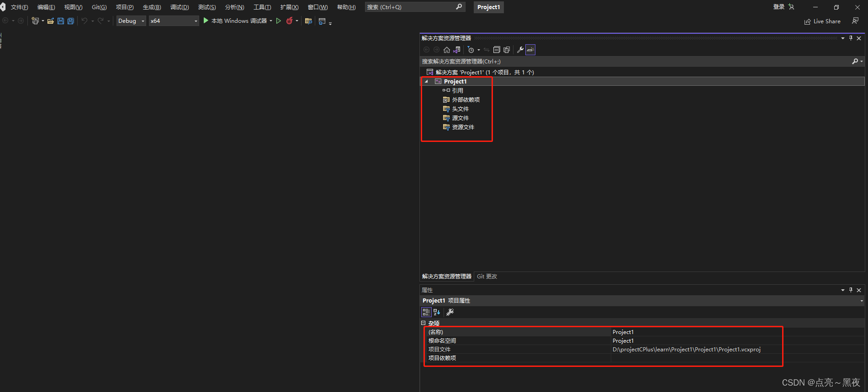868x392 pixels.
Task: Select the 解决方案 'Project1' root node
Action: click(x=484, y=72)
